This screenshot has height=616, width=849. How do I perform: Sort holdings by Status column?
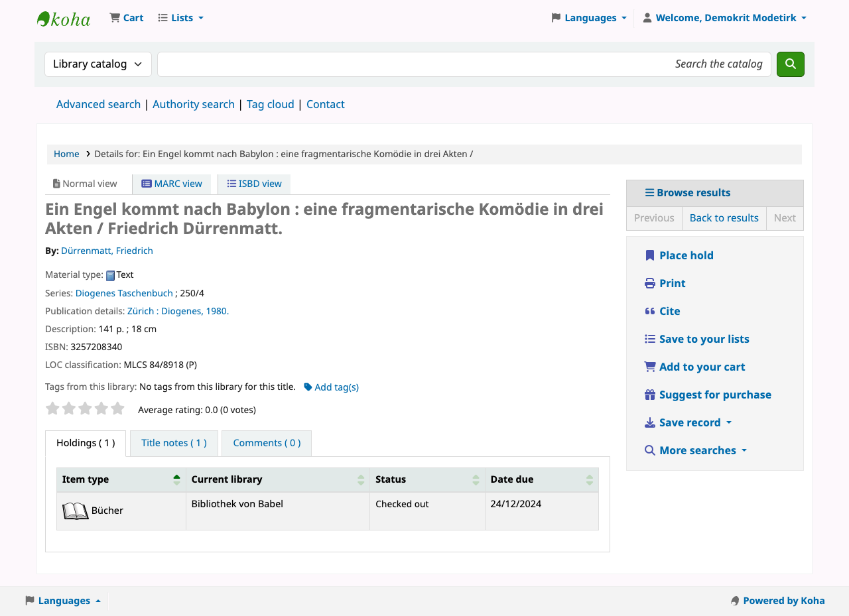428,480
